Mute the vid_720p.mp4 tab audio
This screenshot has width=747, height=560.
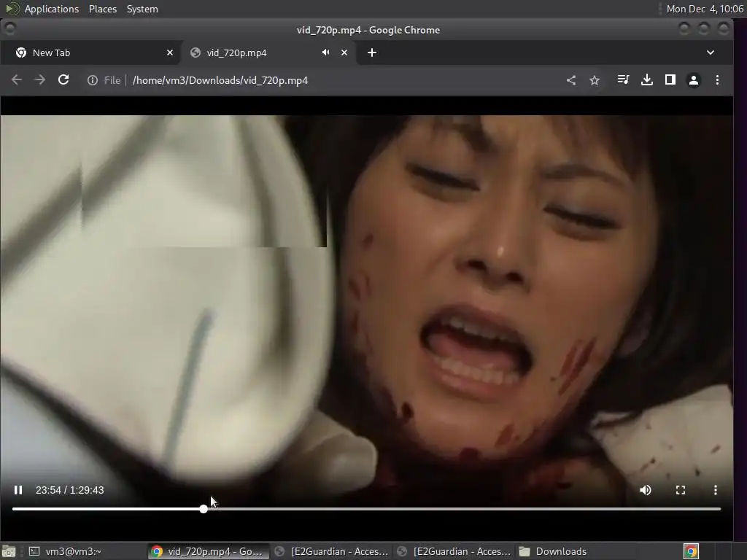coord(325,52)
